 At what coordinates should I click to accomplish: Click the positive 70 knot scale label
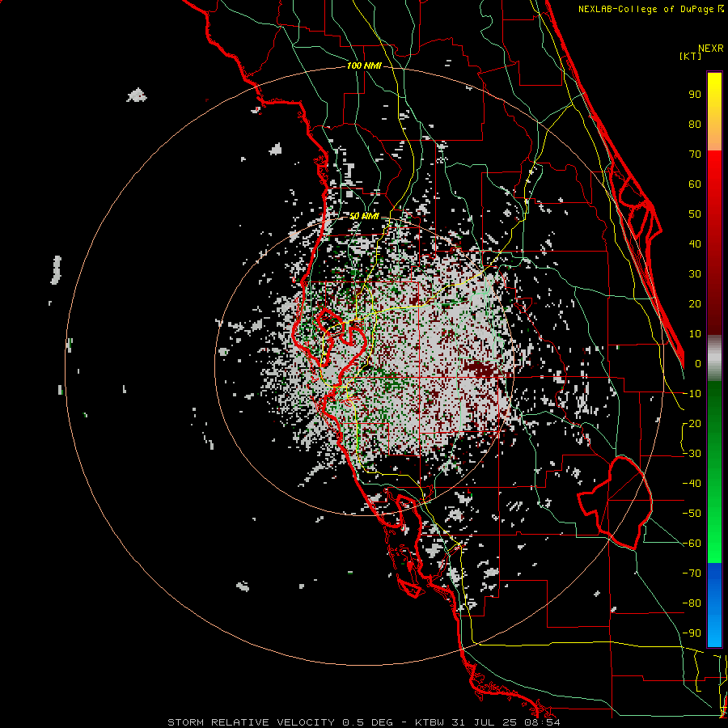coord(695,154)
